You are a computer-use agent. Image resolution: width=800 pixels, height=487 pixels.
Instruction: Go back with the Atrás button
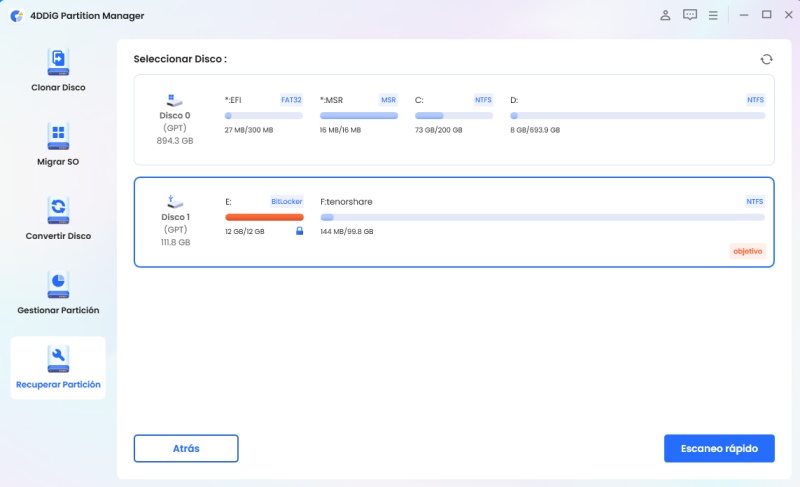186,448
